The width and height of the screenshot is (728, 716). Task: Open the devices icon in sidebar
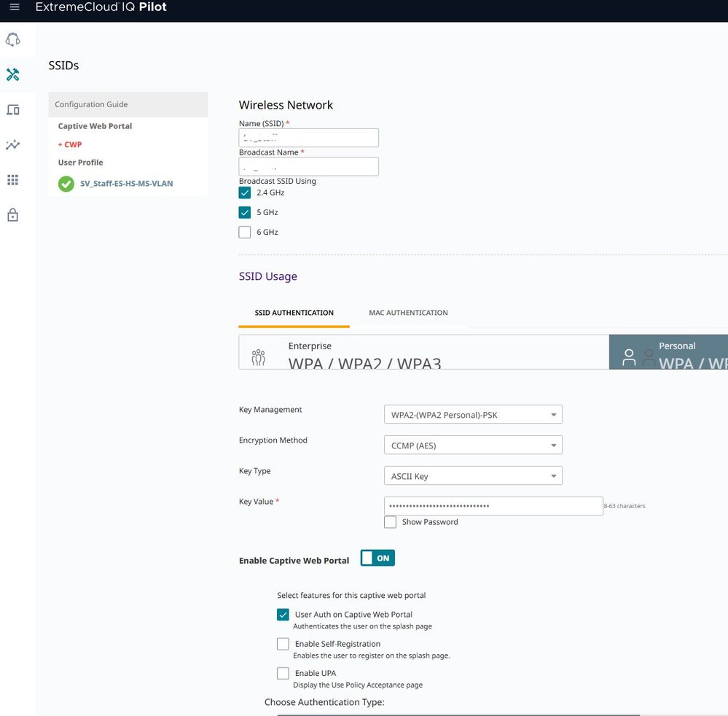[x=12, y=110]
